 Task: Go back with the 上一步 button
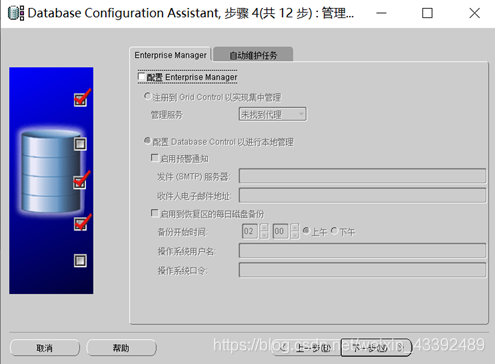[306, 348]
